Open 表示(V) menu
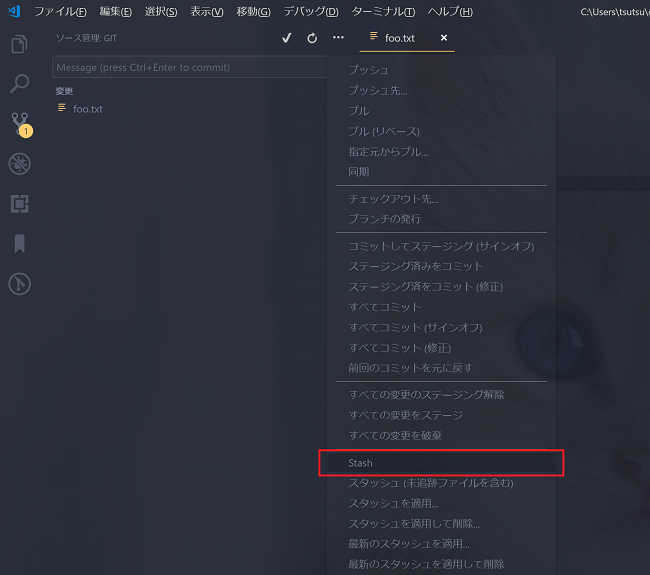Viewport: 650px width, 575px height. [206, 12]
